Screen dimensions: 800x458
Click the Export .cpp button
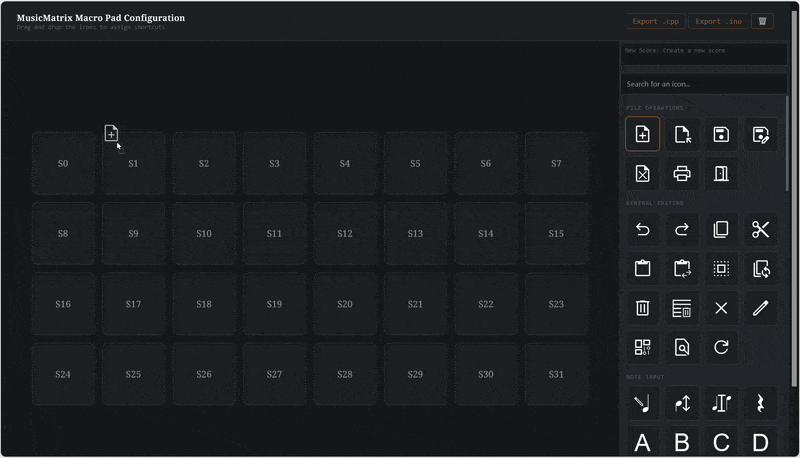(x=656, y=21)
